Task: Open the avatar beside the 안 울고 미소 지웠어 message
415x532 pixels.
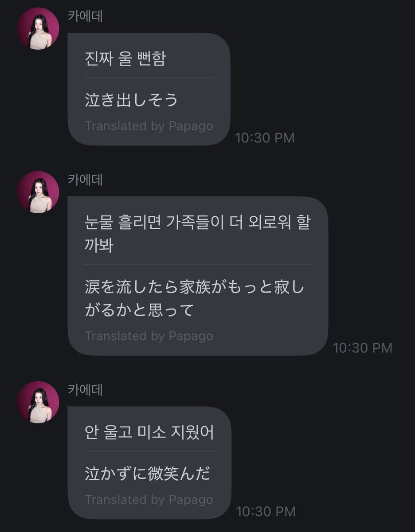Action: click(38, 402)
